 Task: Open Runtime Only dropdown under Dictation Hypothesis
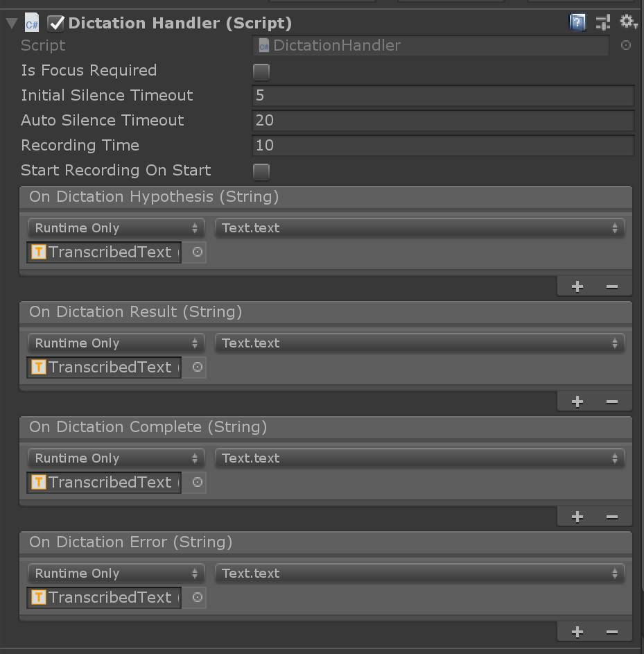pos(116,228)
